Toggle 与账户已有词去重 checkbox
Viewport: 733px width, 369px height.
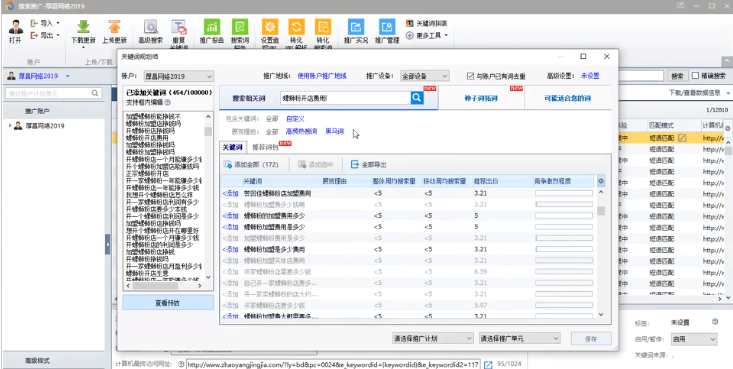pos(470,76)
